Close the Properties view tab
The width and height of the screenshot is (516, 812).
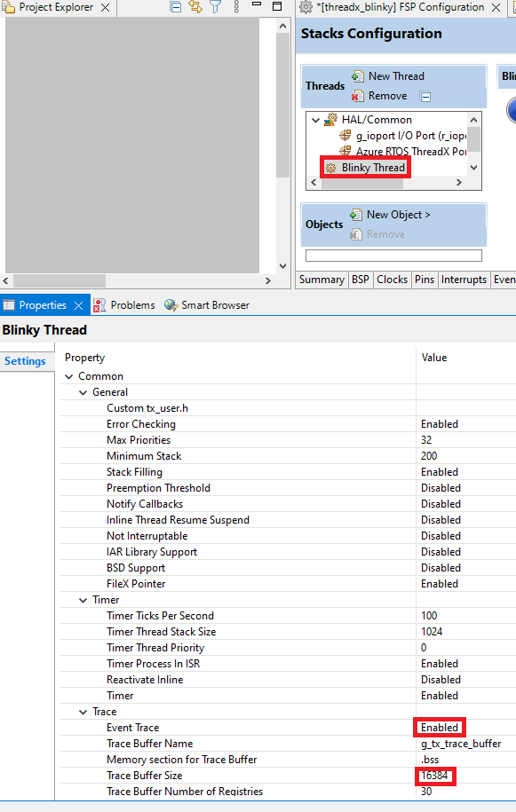pyautogui.click(x=78, y=305)
